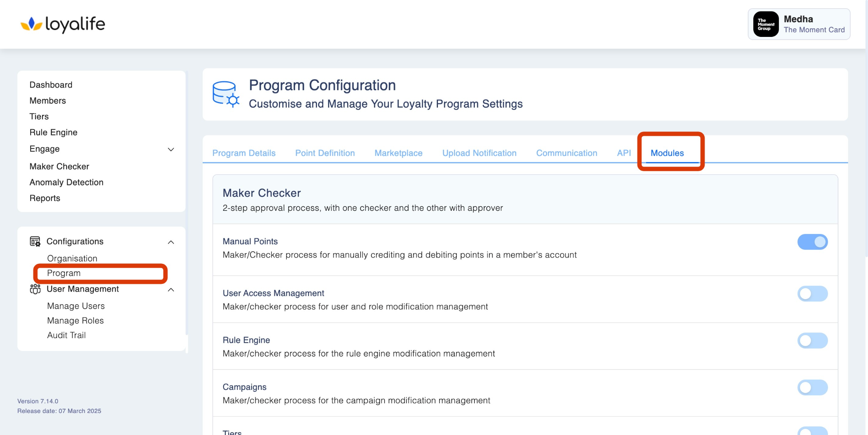Open the Audit Trail page
868x435 pixels.
(66, 335)
